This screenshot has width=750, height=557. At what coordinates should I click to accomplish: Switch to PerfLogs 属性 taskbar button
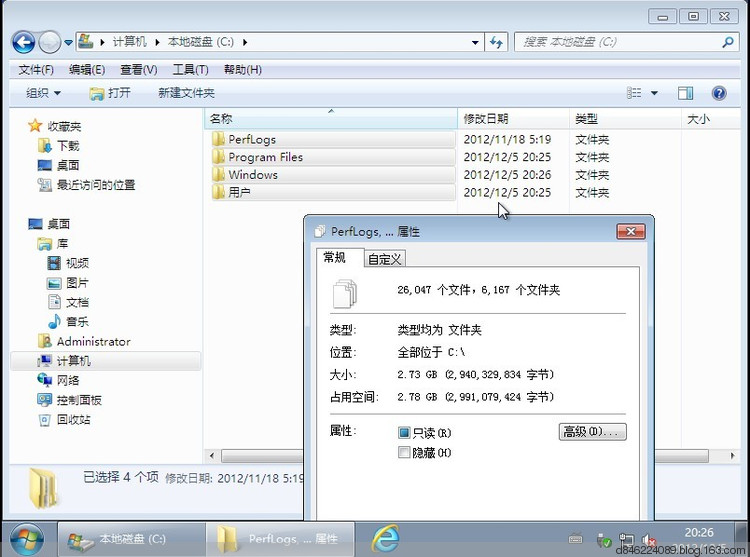pos(280,539)
